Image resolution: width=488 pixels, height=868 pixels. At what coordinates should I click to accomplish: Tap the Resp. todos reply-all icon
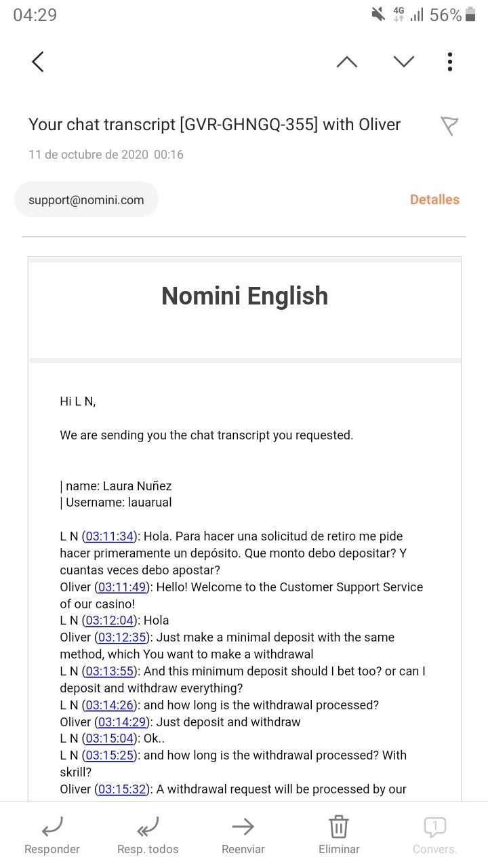pos(148,827)
